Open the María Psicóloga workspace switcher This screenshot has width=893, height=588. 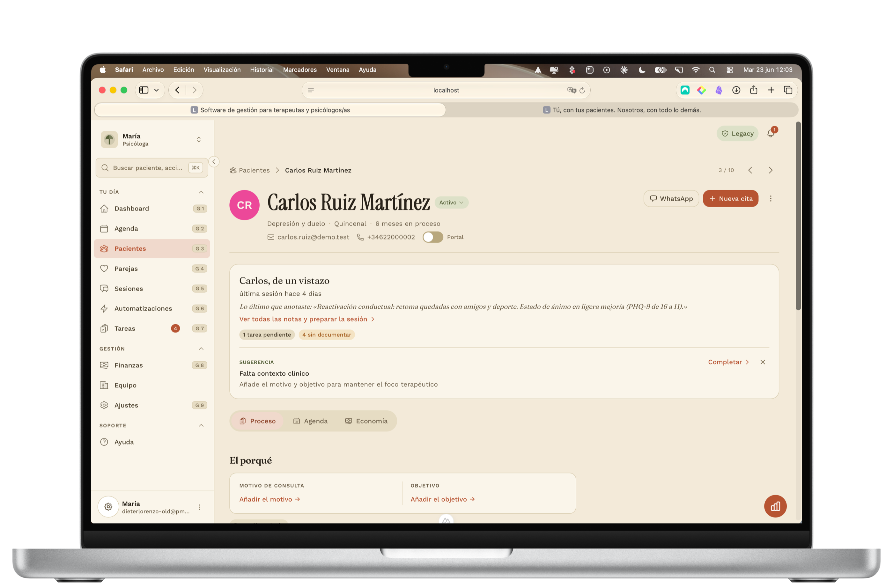point(151,140)
